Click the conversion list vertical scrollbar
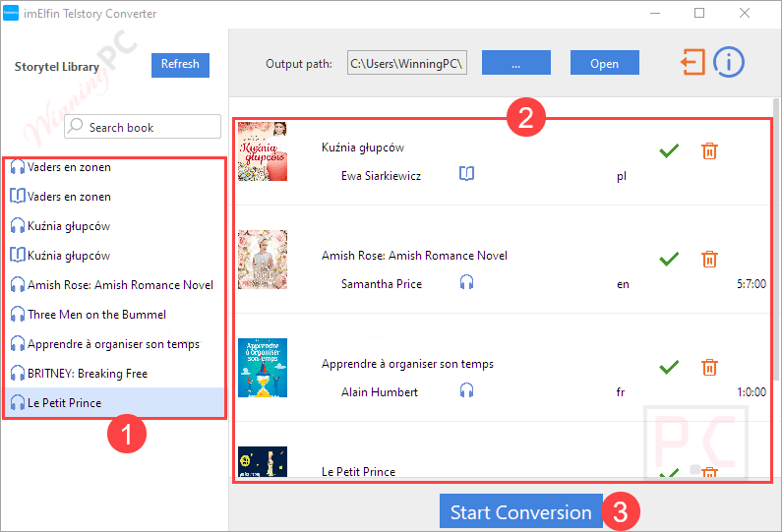Viewport: 782px width, 532px height. [776, 239]
